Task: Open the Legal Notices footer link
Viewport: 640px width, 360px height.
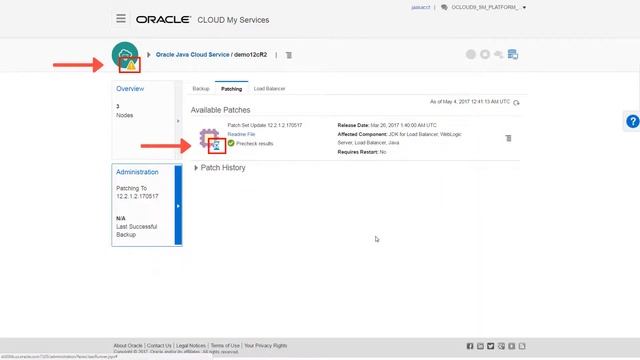Action: click(x=191, y=346)
